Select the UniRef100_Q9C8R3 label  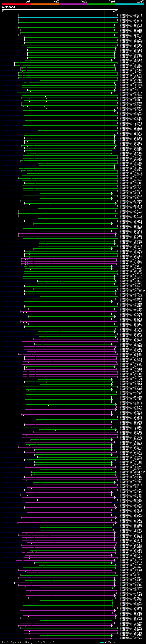(x=131, y=254)
